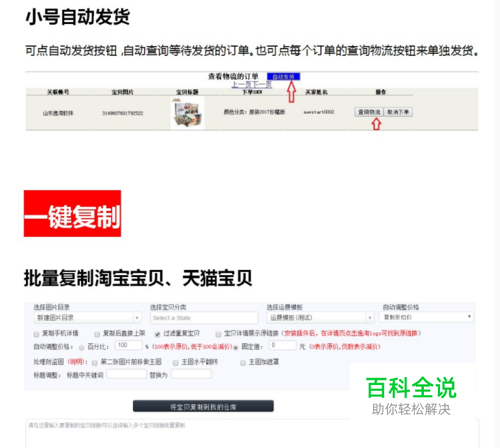Click 取消下单 button in the order row
This screenshot has height=448, width=500.
(398, 112)
